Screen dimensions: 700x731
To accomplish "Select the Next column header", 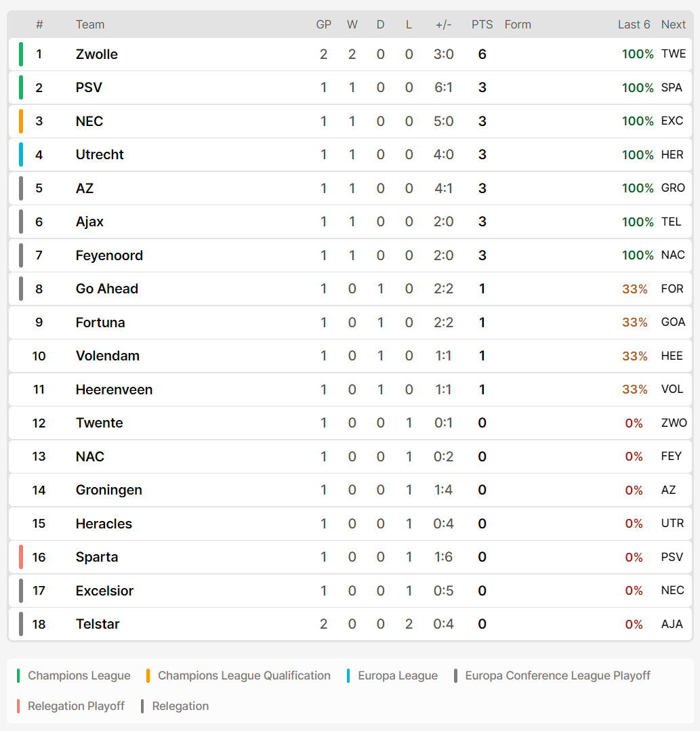I will tap(673, 24).
